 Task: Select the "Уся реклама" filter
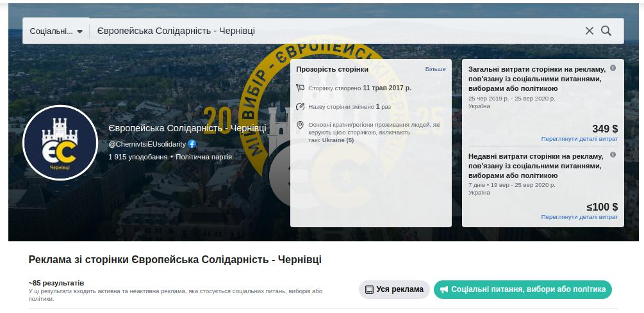(394, 289)
